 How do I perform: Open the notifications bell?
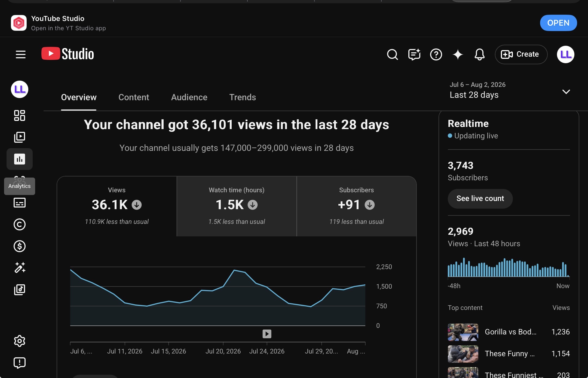pyautogui.click(x=480, y=54)
